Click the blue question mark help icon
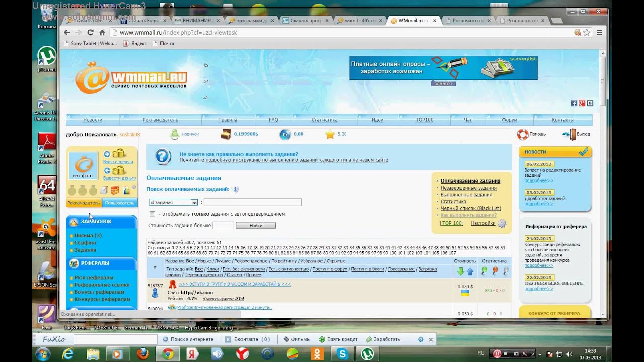This screenshot has height=362, width=644. tap(163, 156)
